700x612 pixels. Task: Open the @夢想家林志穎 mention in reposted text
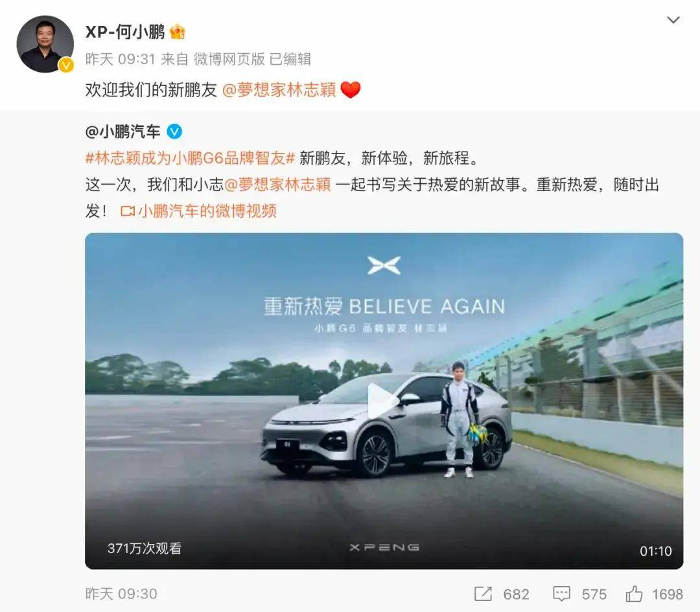pyautogui.click(x=277, y=184)
